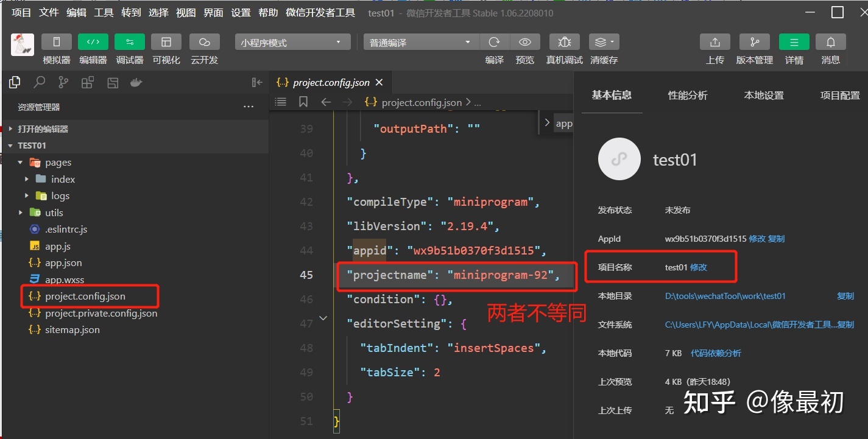The image size is (868, 439).
Task: Toggle the debugger panel button
Action: coord(129,42)
